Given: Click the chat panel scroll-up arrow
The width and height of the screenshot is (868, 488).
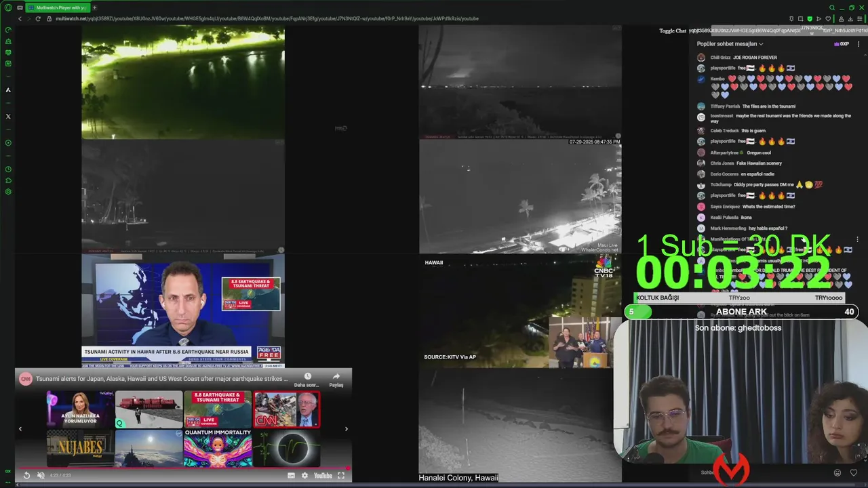Looking at the screenshot, I should tap(865, 56).
